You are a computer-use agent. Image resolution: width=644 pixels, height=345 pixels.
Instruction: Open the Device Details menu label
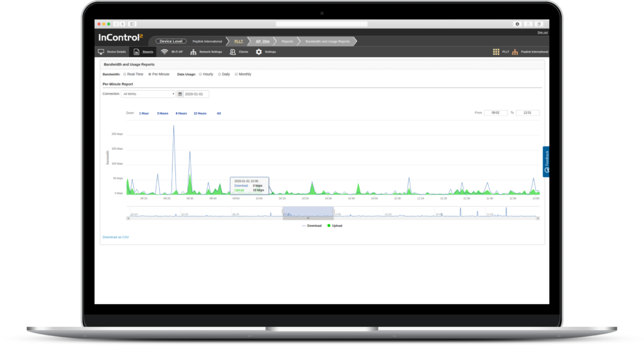[116, 52]
